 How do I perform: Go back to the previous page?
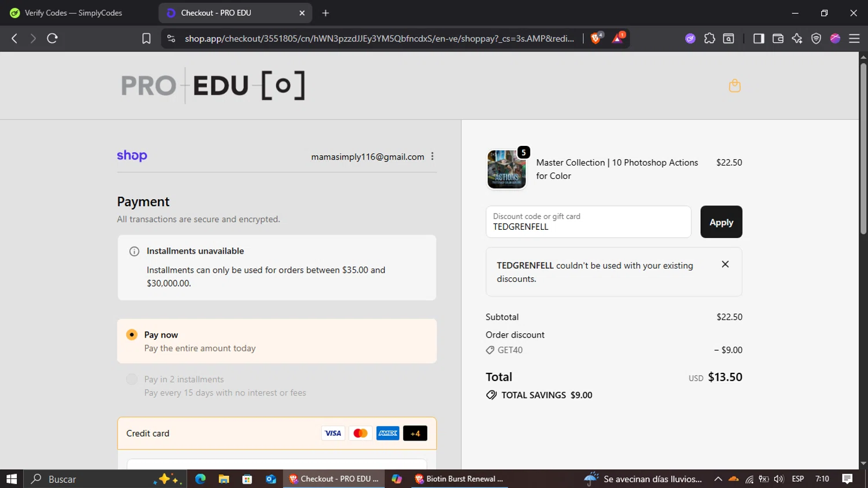tap(14, 38)
